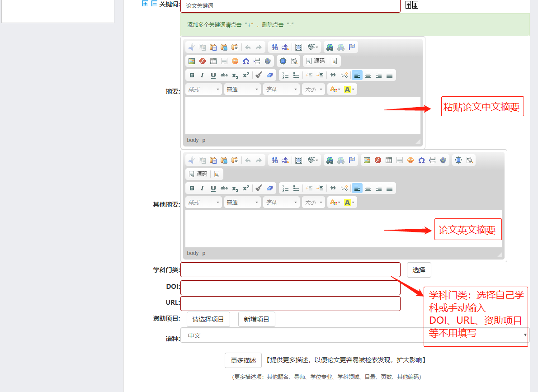Image resolution: width=538 pixels, height=392 pixels.
Task: Toggle underline in the 其他摘要 editor
Action: [213, 189]
